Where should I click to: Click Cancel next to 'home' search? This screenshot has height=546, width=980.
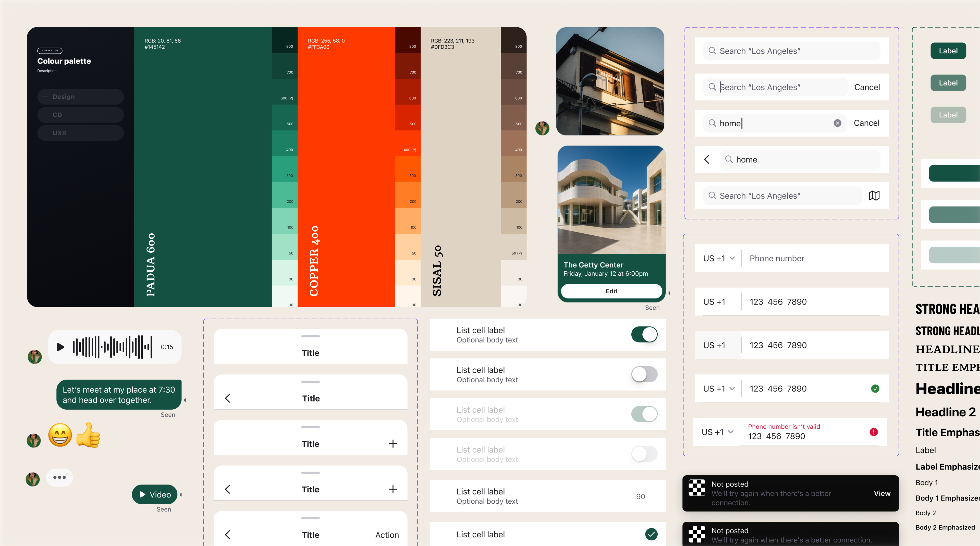pos(866,123)
